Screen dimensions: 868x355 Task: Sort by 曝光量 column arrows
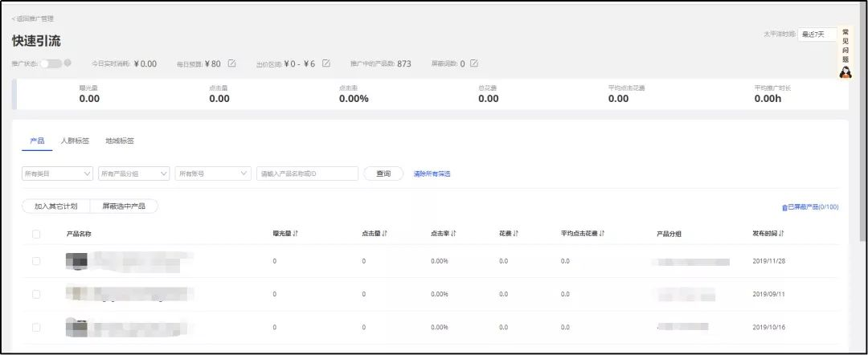tap(296, 234)
